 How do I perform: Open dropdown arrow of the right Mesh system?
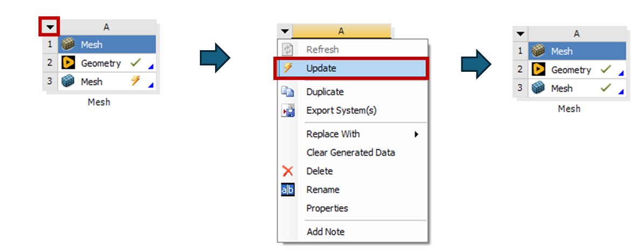click(x=521, y=34)
